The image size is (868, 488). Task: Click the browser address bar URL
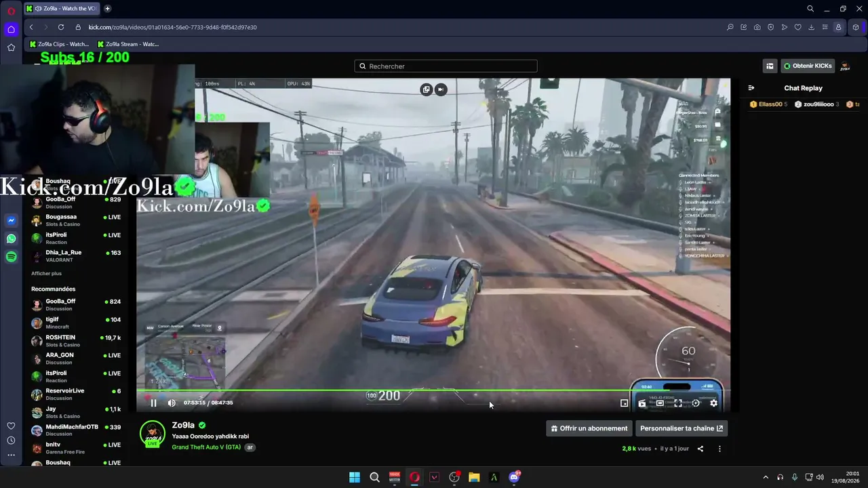pos(172,27)
